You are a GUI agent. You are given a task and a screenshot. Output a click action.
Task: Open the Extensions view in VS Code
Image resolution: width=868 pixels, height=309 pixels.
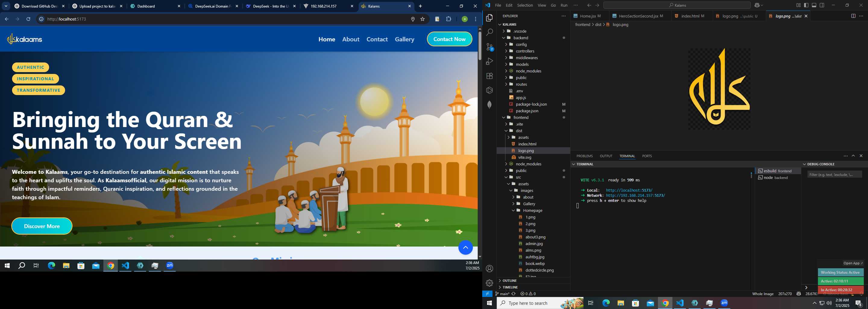click(489, 76)
